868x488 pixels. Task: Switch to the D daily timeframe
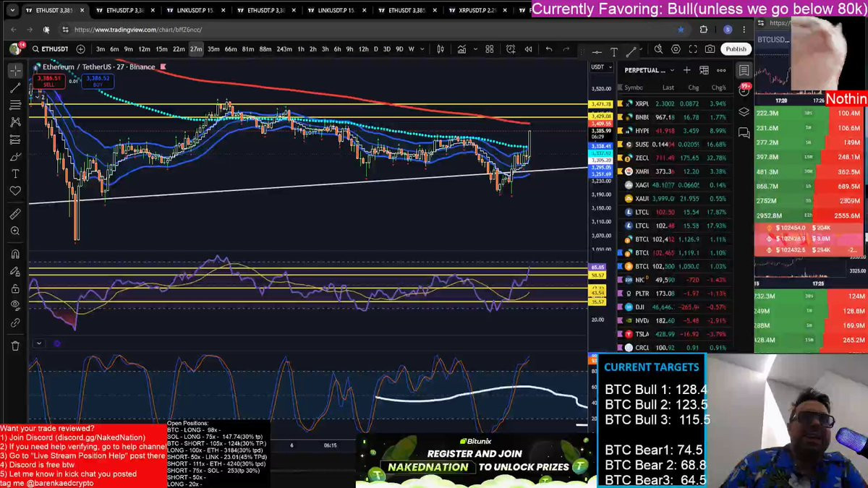375,49
